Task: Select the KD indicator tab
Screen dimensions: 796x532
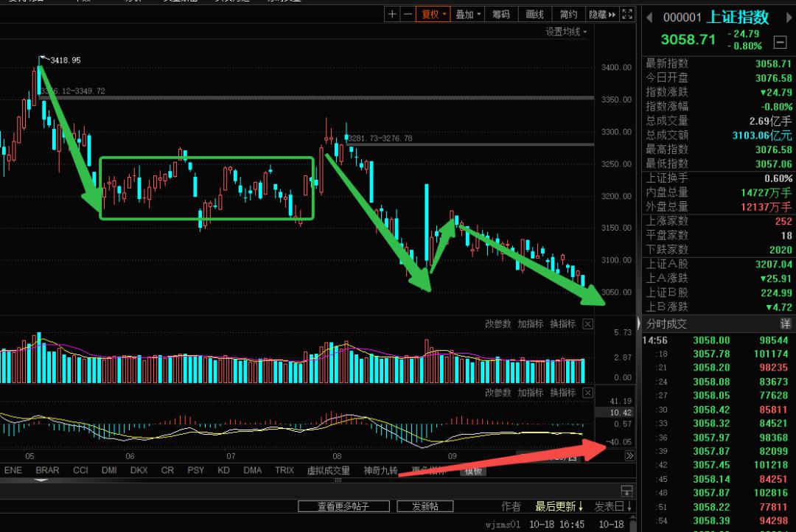Action: pyautogui.click(x=223, y=470)
